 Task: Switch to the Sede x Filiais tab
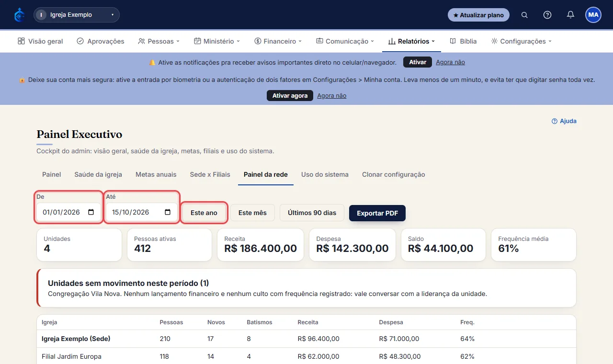pyautogui.click(x=210, y=174)
